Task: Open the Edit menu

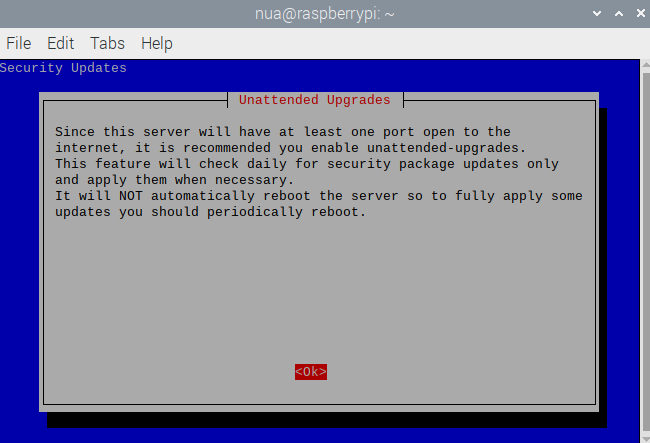Action: coord(60,43)
